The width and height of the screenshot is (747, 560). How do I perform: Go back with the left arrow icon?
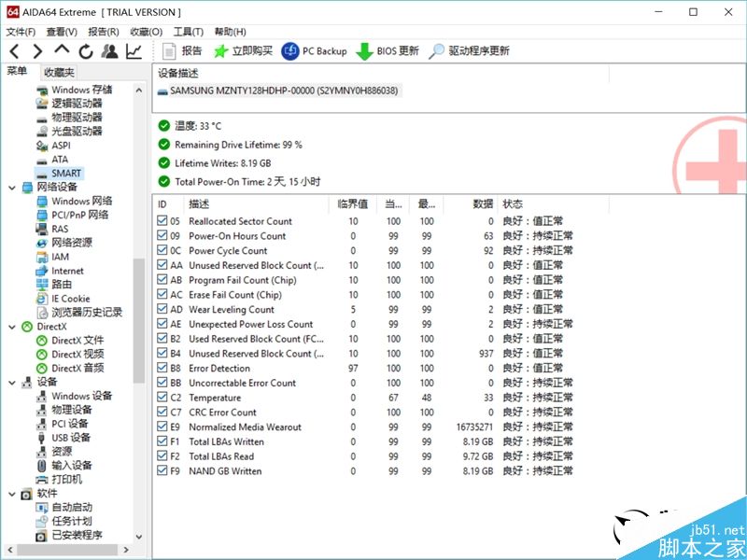(x=14, y=51)
